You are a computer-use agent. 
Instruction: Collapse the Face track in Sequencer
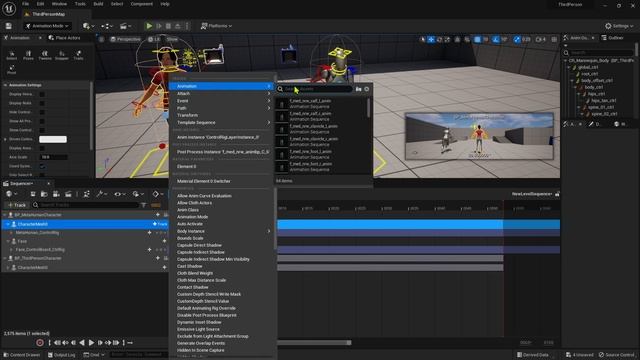(x=8, y=241)
